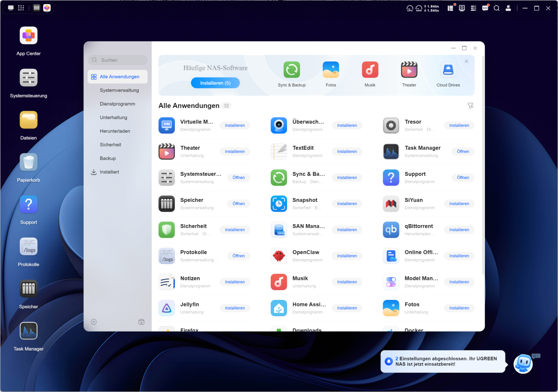Click Jellyfin app icon in list
558x392 pixels.
coord(166,308)
